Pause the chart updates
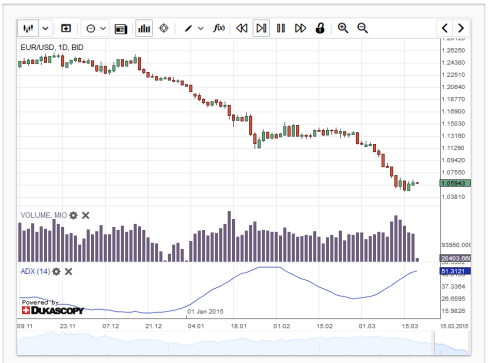The width and height of the screenshot is (500, 363). (x=281, y=28)
